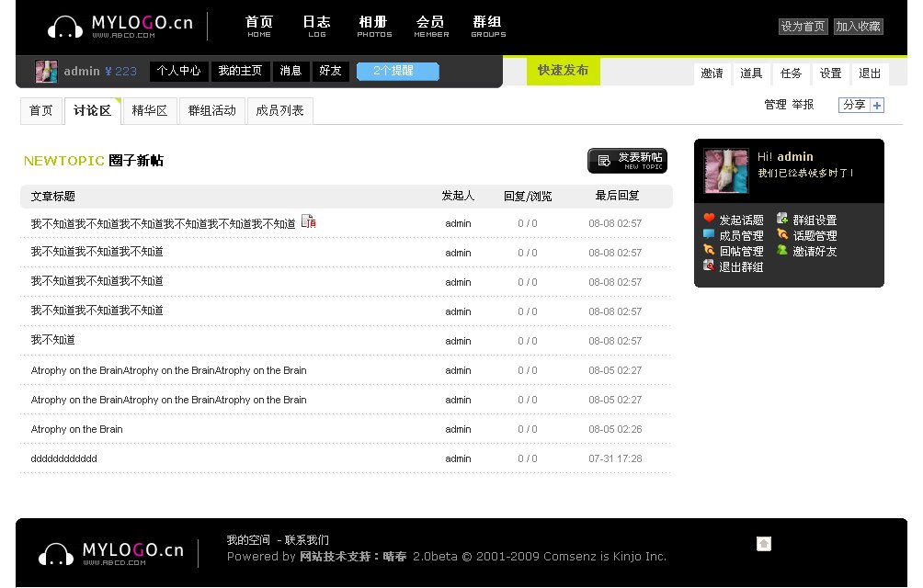The width and height of the screenshot is (923, 588).
Task: Open the single 我不知道 topic
Action: tap(53, 340)
